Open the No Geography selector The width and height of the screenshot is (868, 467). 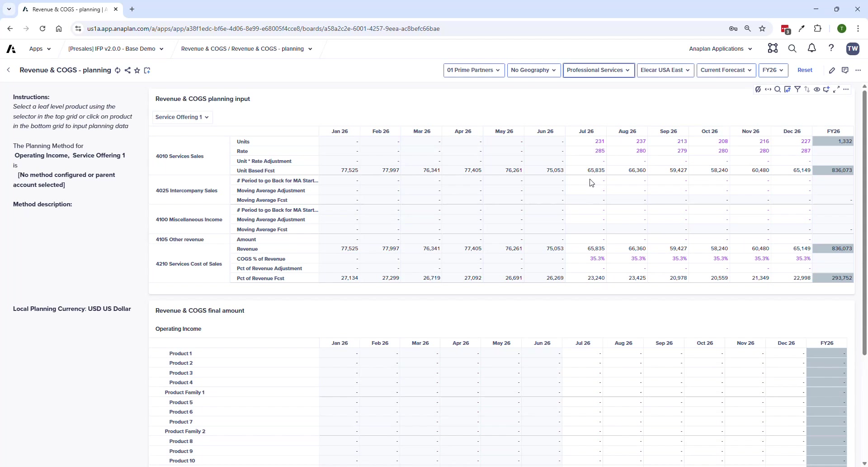(534, 70)
